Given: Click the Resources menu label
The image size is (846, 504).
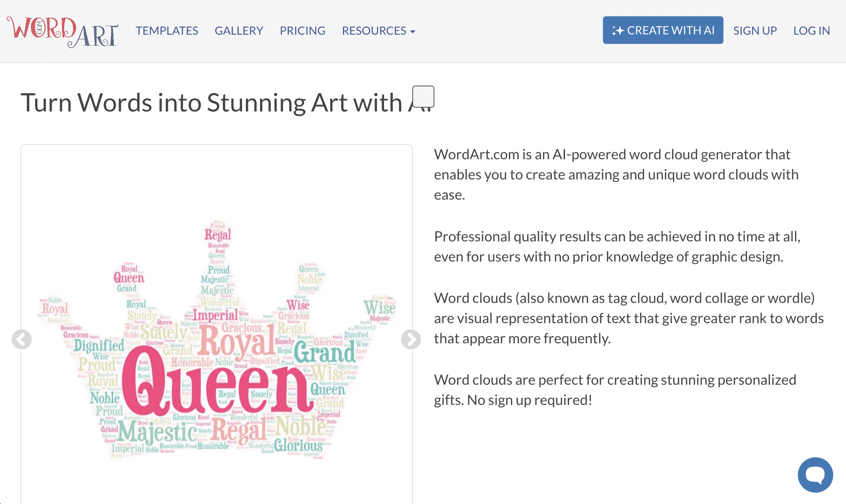Looking at the screenshot, I should 374,31.
